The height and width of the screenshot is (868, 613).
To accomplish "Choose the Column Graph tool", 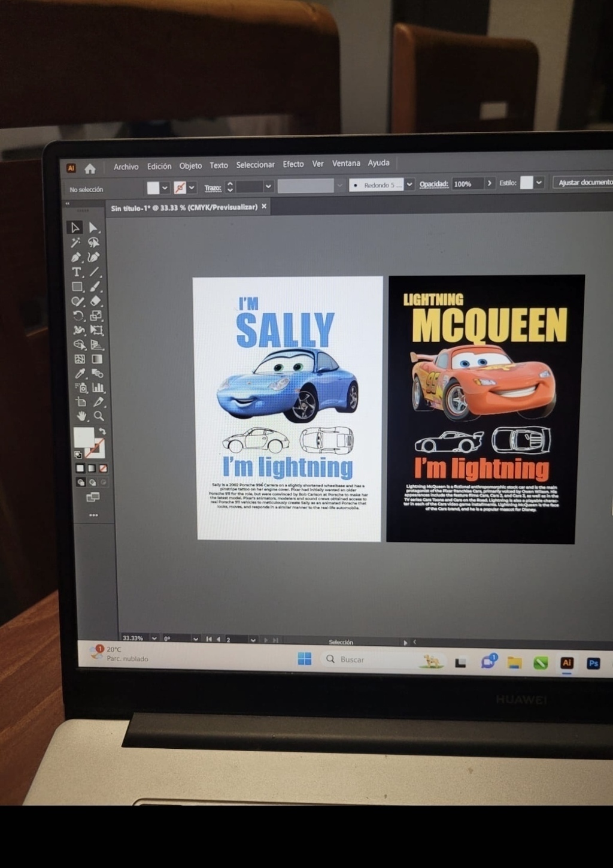I will click(x=98, y=388).
